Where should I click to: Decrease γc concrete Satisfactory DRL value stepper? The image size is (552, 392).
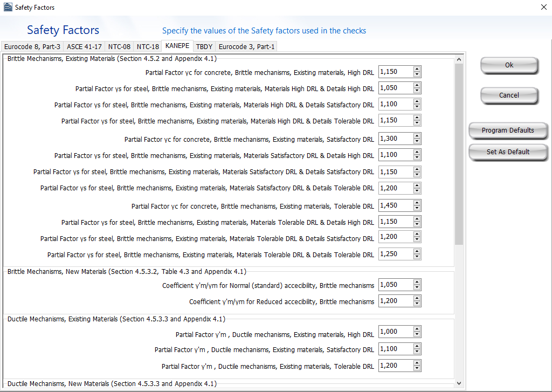(417, 142)
